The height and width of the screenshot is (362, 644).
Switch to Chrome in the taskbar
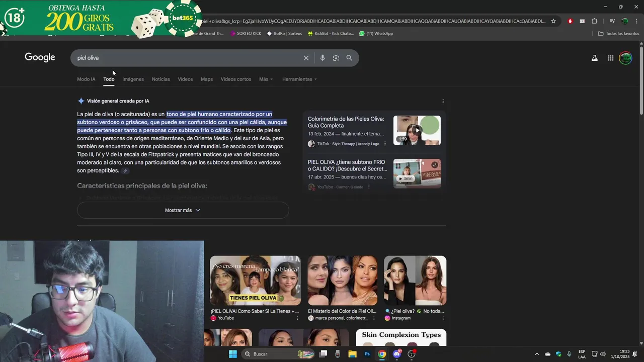pyautogui.click(x=382, y=354)
